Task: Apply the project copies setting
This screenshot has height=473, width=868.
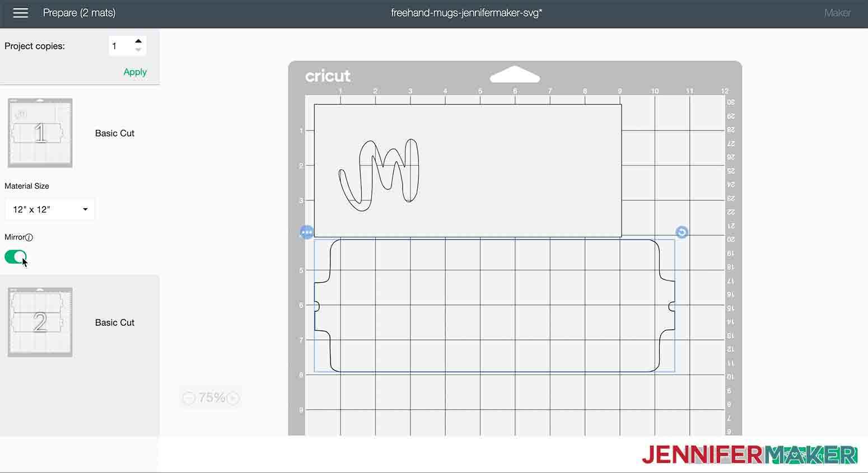Action: coord(135,72)
